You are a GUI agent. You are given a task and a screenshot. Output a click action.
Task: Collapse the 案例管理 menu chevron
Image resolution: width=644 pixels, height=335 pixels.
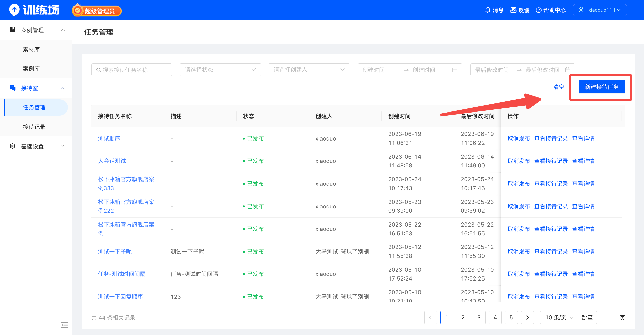63,30
